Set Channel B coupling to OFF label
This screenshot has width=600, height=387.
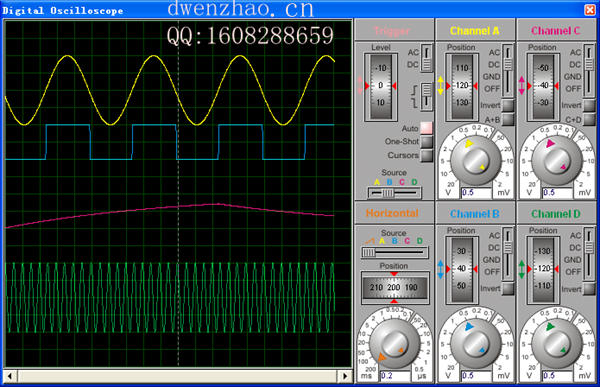point(492,272)
